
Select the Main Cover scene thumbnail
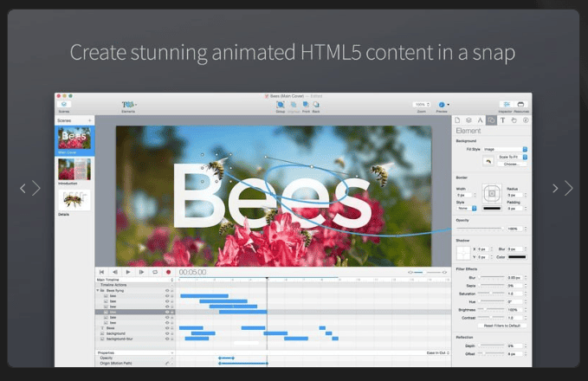(74, 138)
